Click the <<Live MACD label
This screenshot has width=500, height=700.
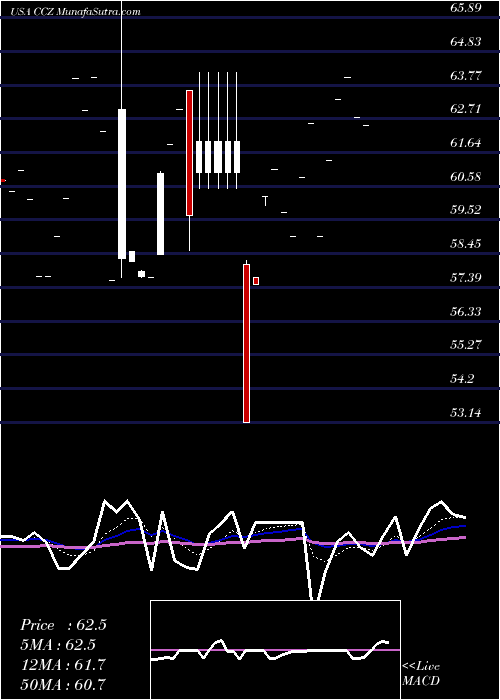coord(421,674)
